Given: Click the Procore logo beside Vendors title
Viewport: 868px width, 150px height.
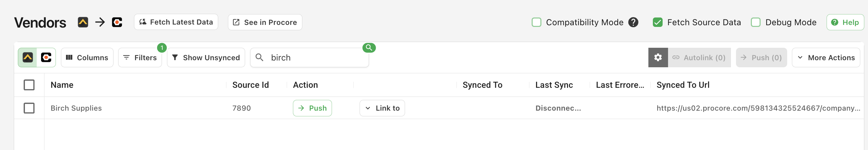Looking at the screenshot, I should click(117, 22).
